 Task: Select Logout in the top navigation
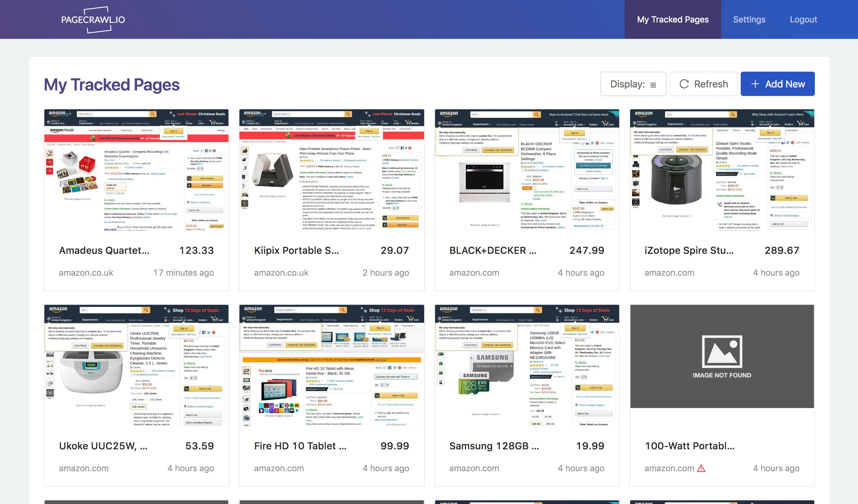803,19
